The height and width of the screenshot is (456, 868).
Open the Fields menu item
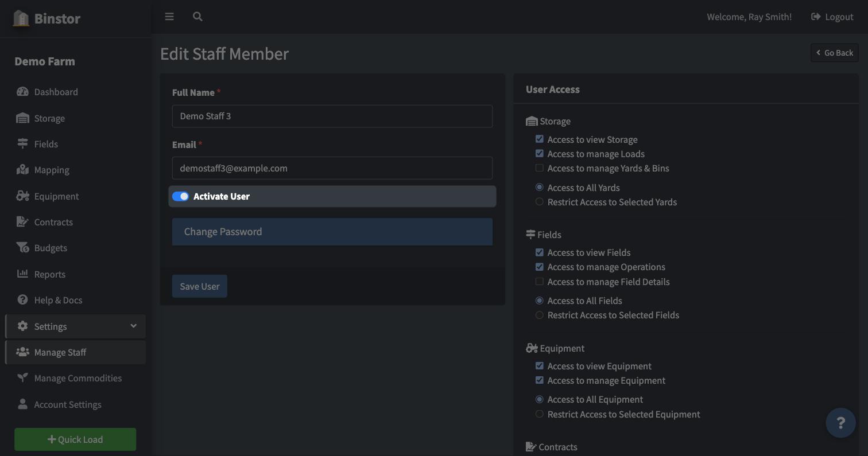pyautogui.click(x=75, y=144)
